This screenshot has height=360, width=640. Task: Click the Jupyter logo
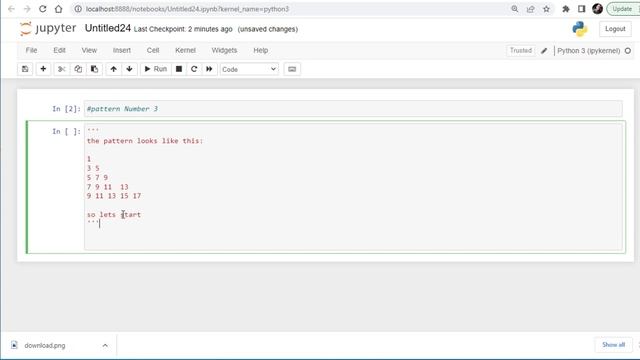click(x=48, y=29)
